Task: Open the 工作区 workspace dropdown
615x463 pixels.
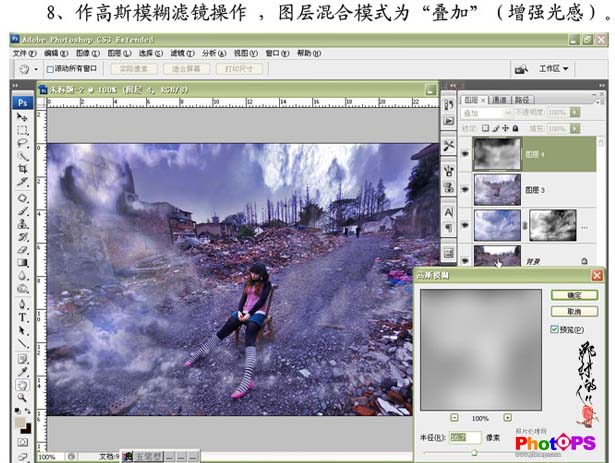Action: point(553,69)
